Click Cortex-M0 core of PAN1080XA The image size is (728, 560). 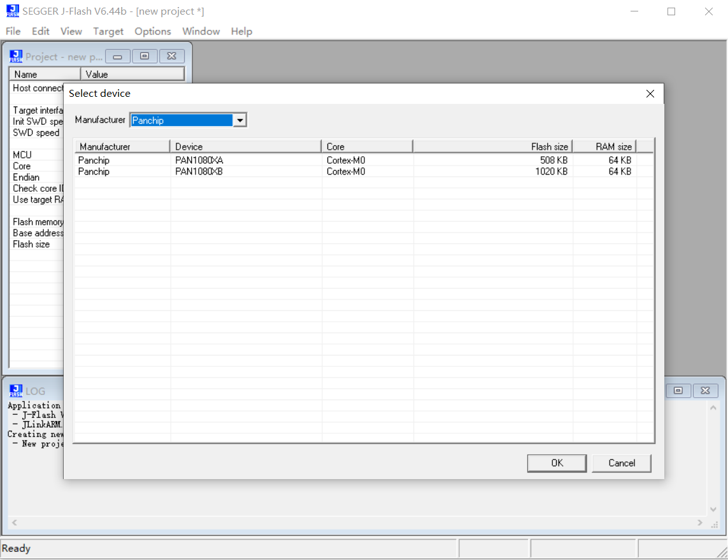point(346,160)
